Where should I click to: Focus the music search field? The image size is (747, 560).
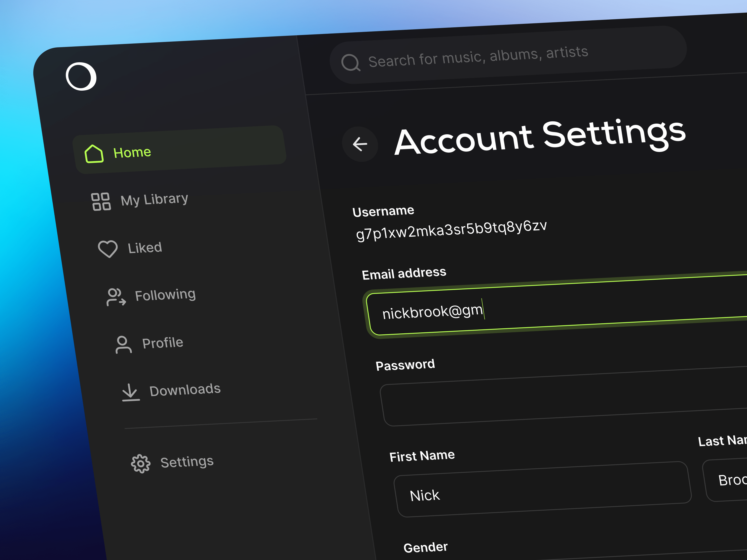pos(508,55)
